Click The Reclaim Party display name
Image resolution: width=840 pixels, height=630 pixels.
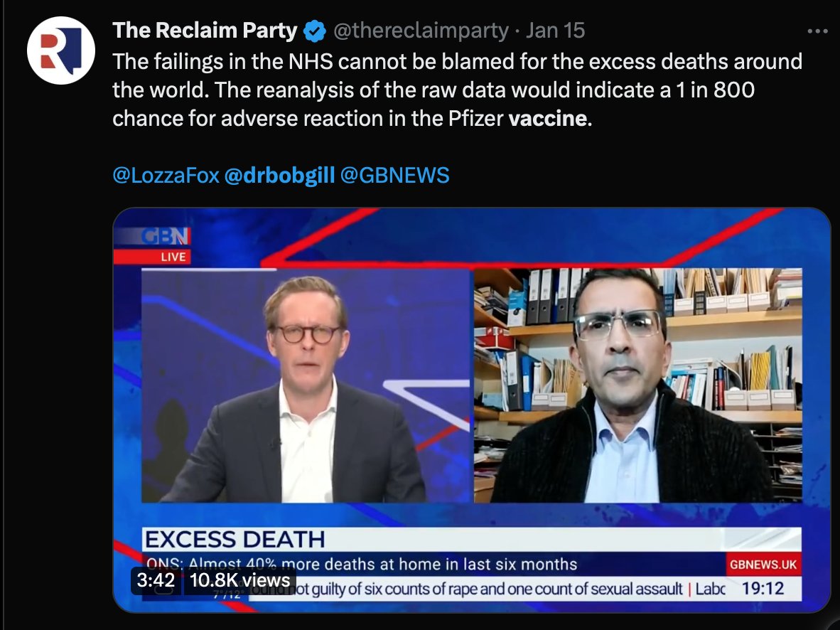(x=205, y=31)
